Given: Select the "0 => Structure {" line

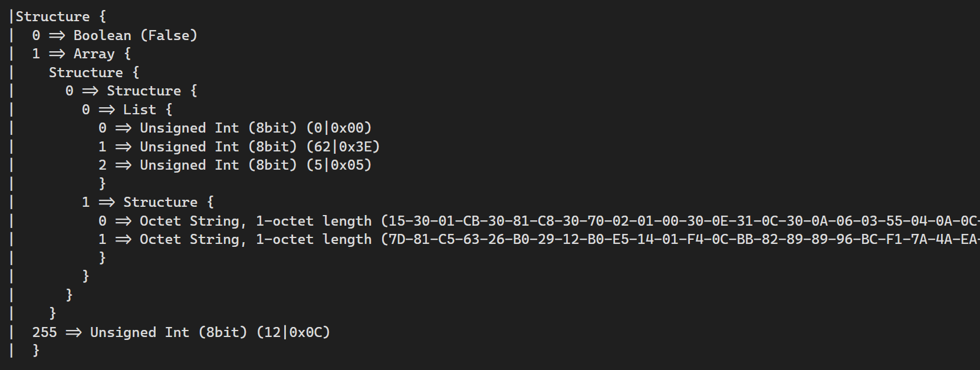Looking at the screenshot, I should coord(131,91).
